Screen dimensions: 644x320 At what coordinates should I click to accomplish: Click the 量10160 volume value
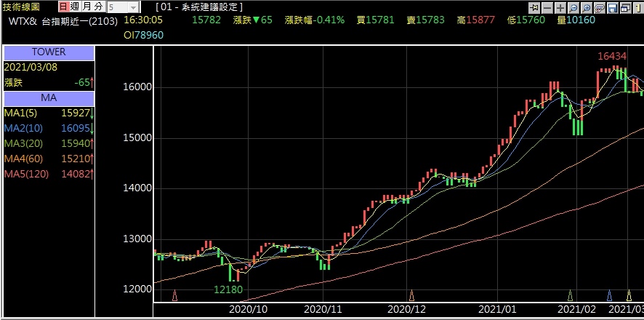576,20
